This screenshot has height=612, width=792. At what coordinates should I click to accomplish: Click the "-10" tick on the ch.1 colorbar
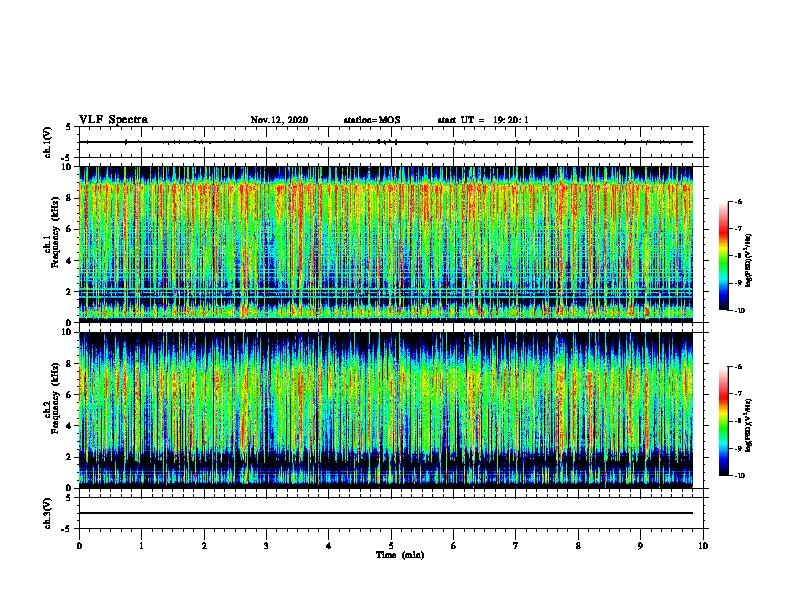point(739,311)
